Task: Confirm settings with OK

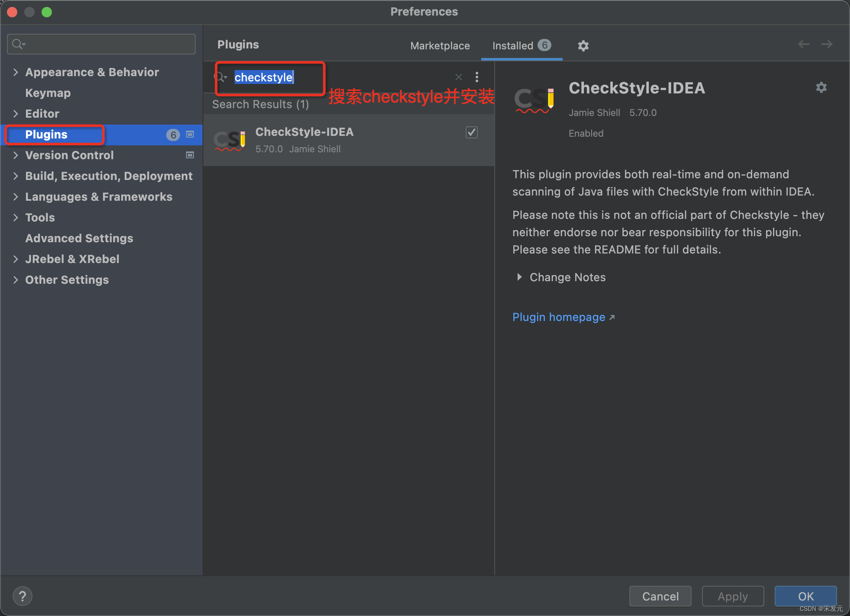Action: click(x=805, y=596)
